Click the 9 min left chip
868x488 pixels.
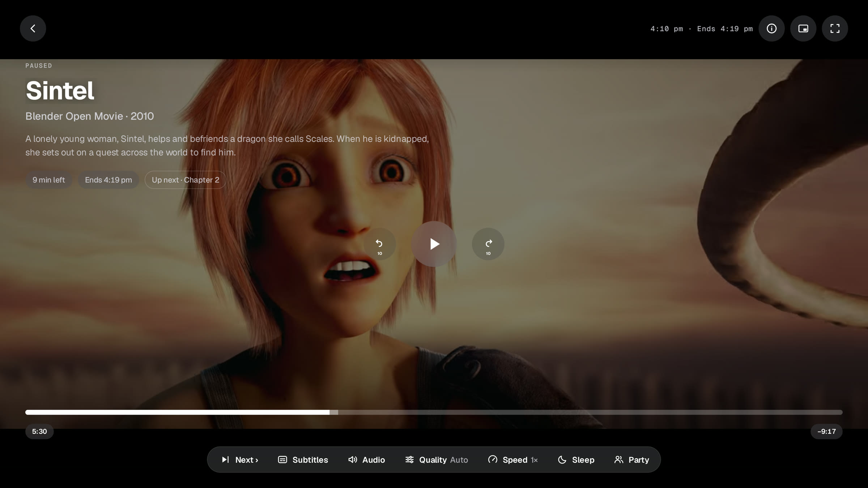point(49,180)
